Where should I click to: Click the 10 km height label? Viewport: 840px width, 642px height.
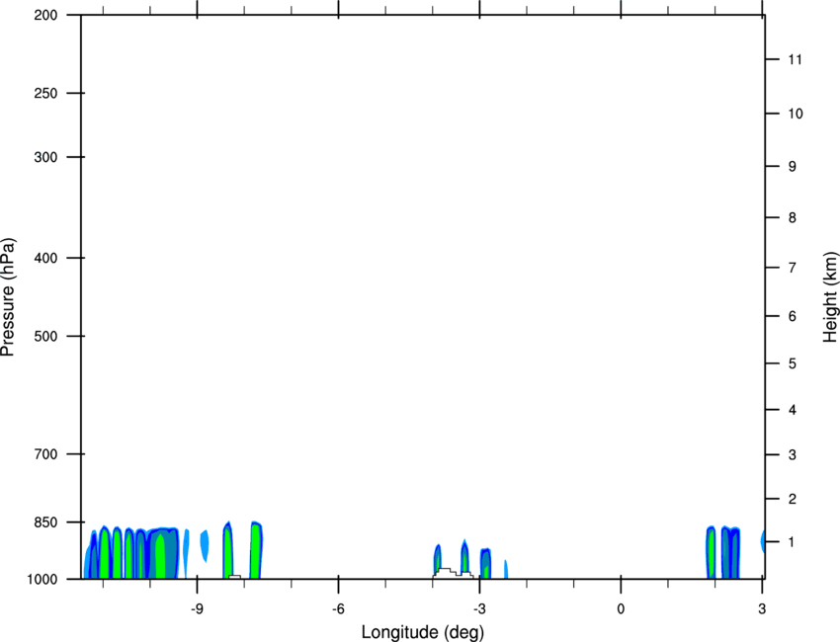(x=795, y=114)
